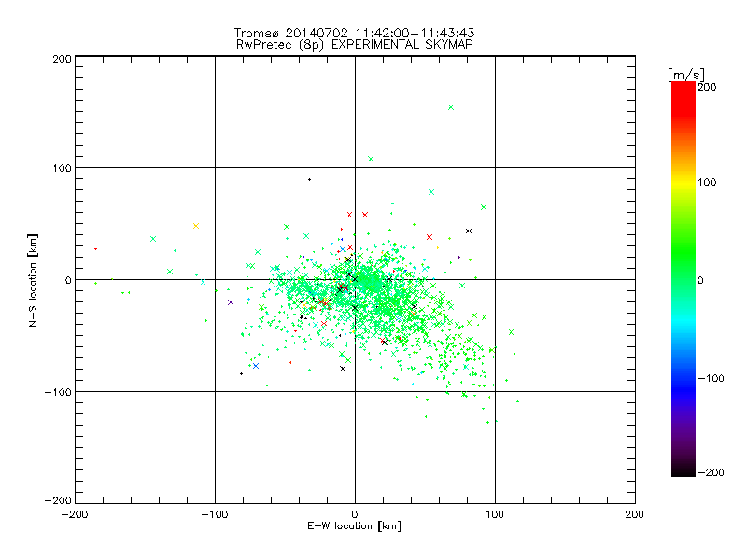Click the colorbar label '-200' at bottom
The width and height of the screenshot is (747, 560).
click(711, 472)
